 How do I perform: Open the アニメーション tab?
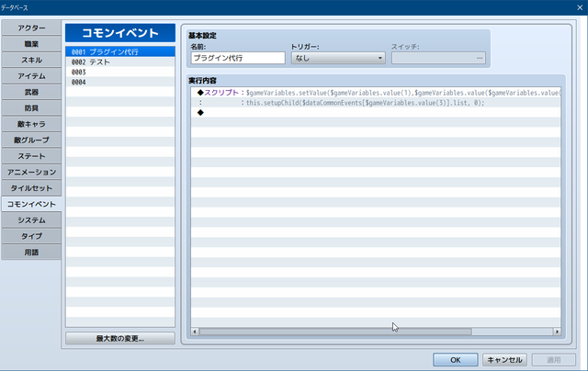(x=31, y=172)
